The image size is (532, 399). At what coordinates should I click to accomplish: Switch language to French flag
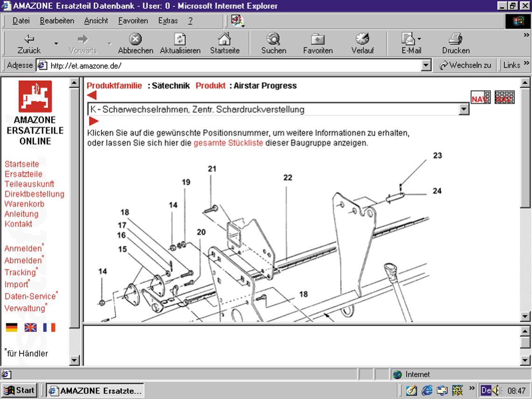(49, 328)
